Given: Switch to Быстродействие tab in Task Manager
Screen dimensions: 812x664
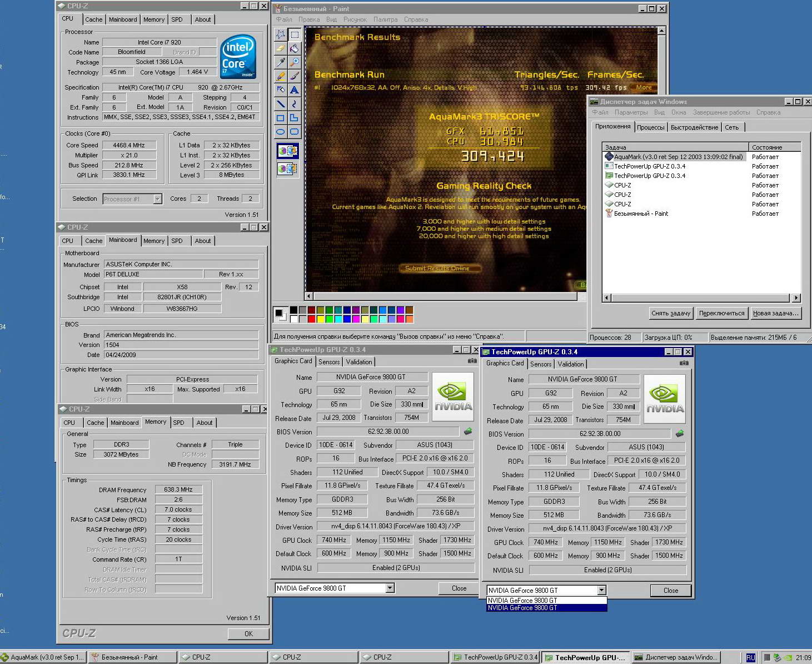Looking at the screenshot, I should [x=694, y=127].
